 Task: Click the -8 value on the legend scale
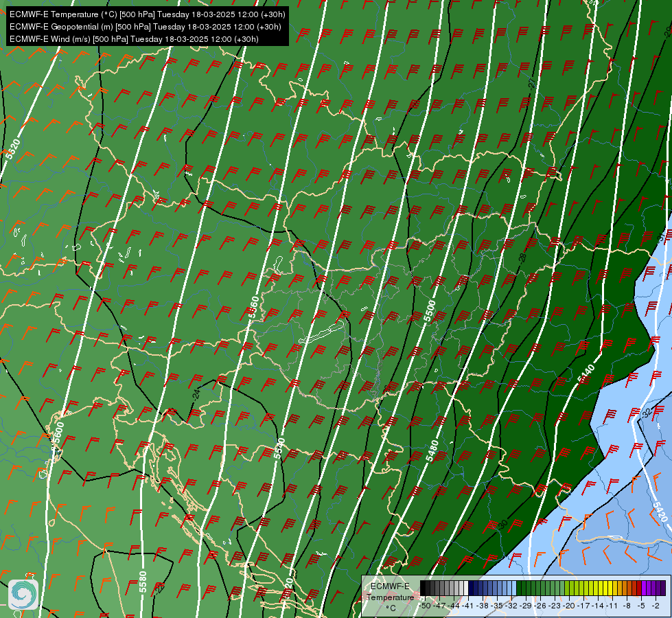click(627, 606)
